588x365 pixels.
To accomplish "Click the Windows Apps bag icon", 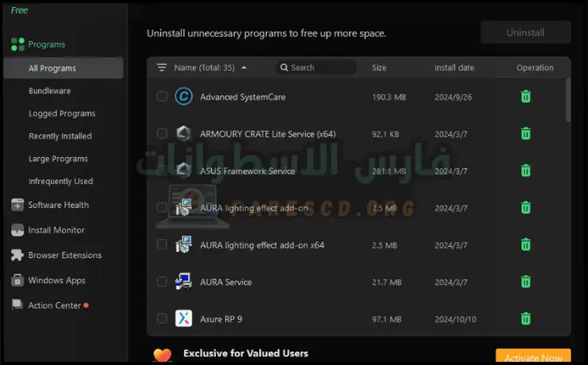I will (x=18, y=281).
